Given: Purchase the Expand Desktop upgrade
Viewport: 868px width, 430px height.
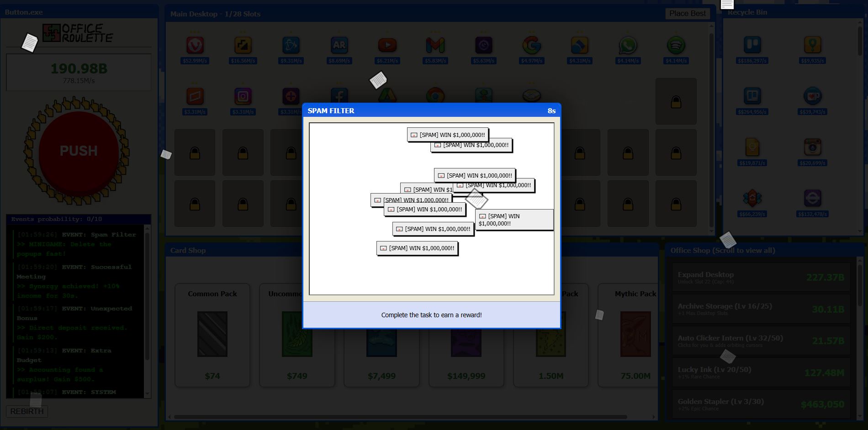Looking at the screenshot, I should [761, 277].
